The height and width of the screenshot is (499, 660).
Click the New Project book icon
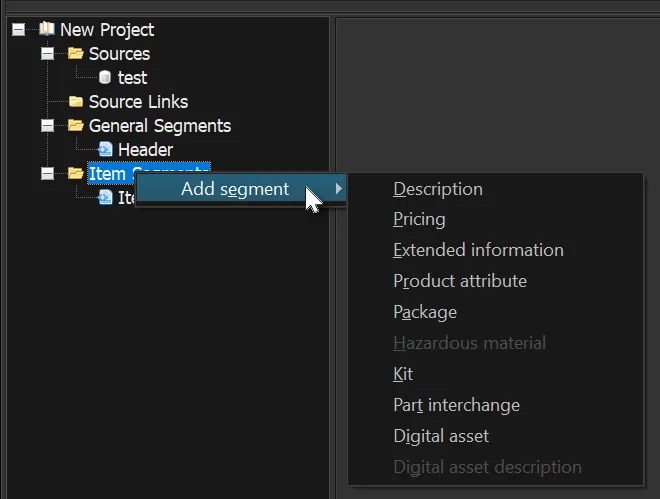47,29
